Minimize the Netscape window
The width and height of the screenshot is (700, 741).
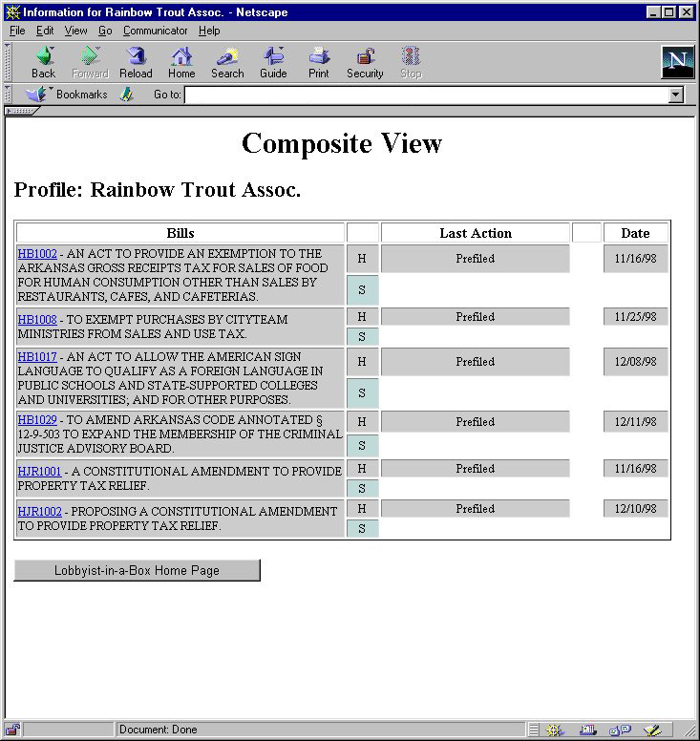click(653, 11)
